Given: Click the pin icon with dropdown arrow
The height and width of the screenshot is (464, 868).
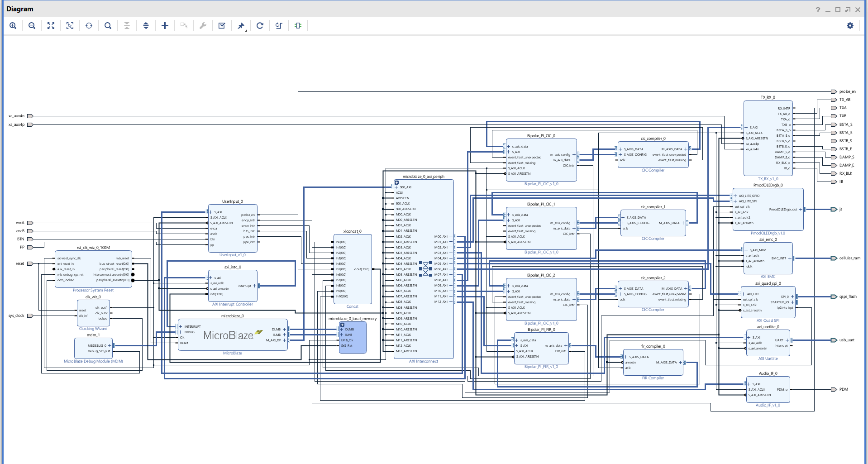Looking at the screenshot, I should pyautogui.click(x=241, y=26).
